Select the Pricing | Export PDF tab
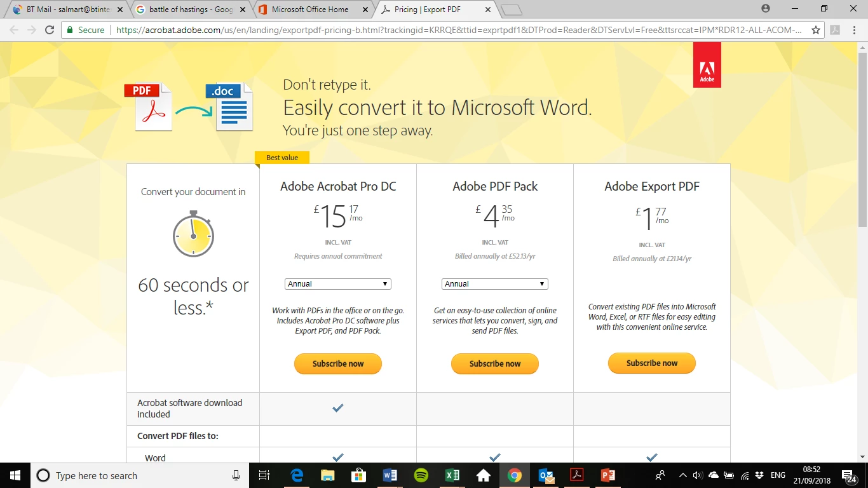Screen dimensions: 868x488 pyautogui.click(x=435, y=10)
